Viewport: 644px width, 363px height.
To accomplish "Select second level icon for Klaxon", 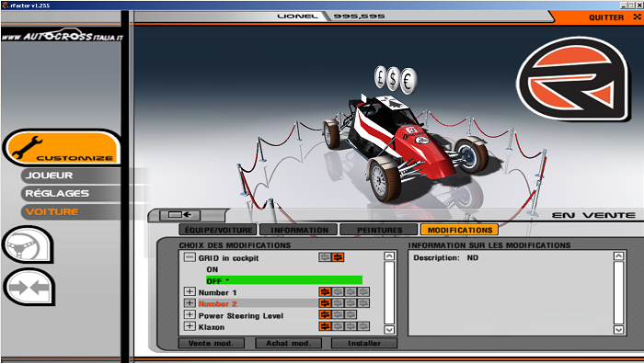I will coord(338,326).
